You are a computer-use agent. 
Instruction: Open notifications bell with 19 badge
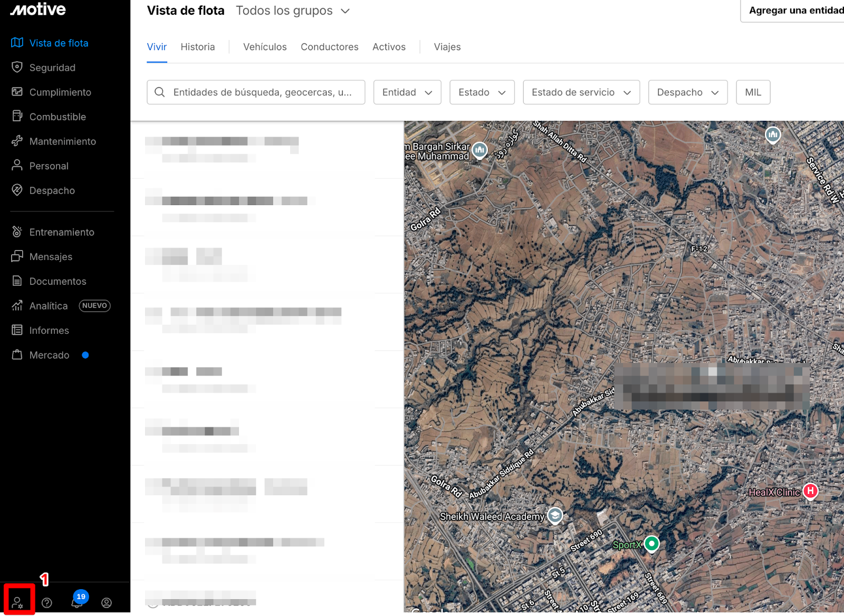77,602
